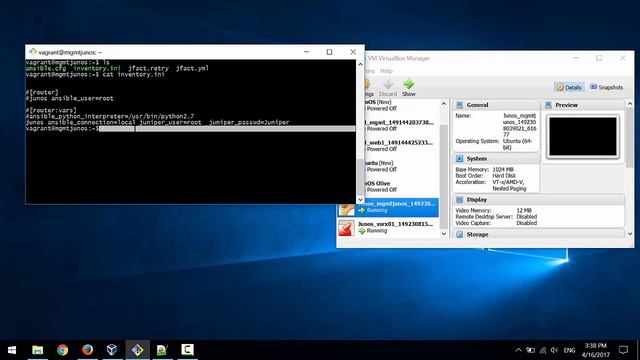Switch to Snapshots view in VirtualBox
The width and height of the screenshot is (640, 360).
(x=607, y=87)
